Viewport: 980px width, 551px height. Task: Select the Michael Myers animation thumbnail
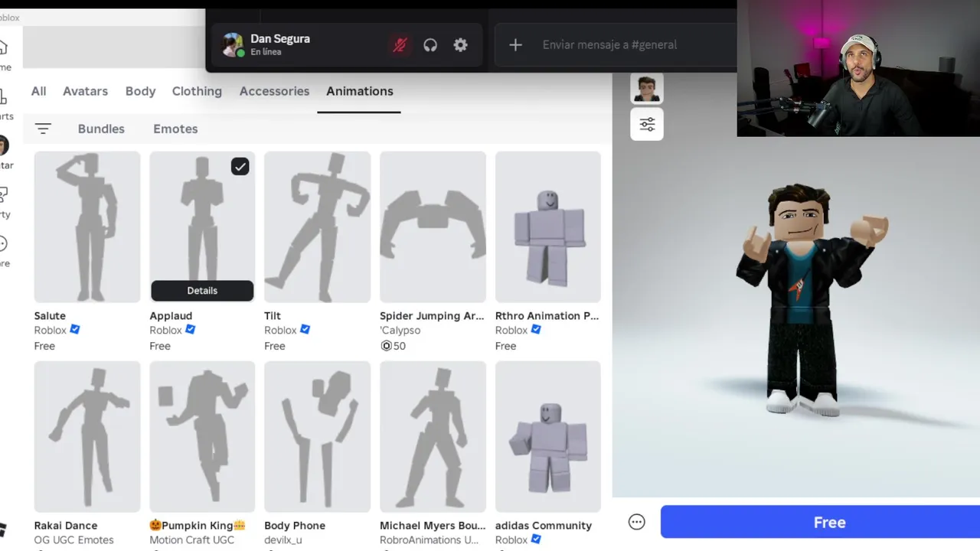(x=433, y=436)
